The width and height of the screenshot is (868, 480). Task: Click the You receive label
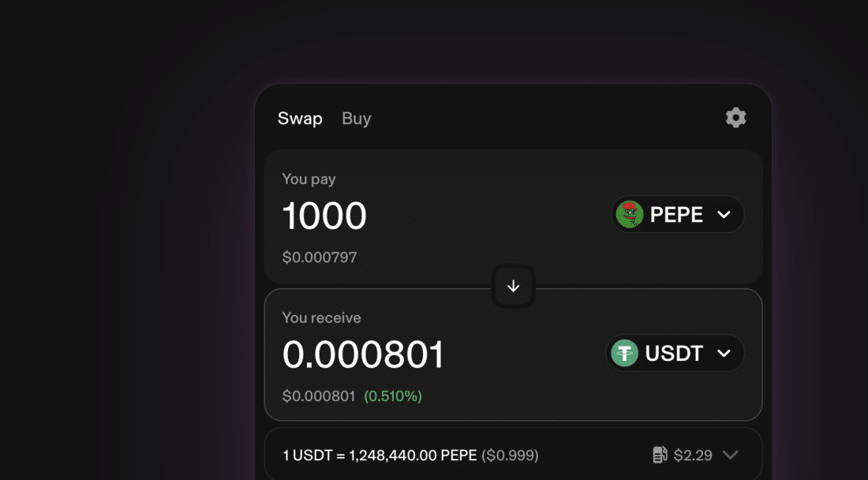pyautogui.click(x=322, y=318)
